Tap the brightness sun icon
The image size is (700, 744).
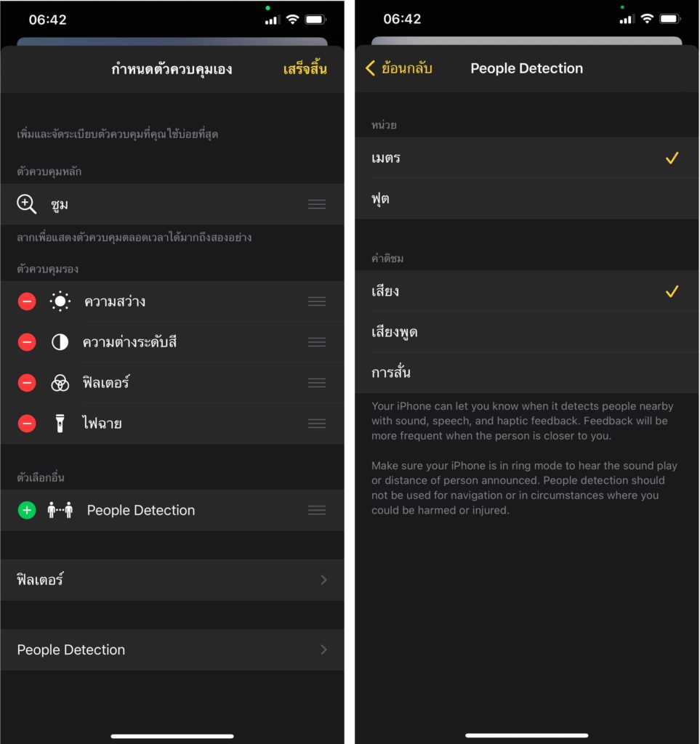(x=60, y=302)
